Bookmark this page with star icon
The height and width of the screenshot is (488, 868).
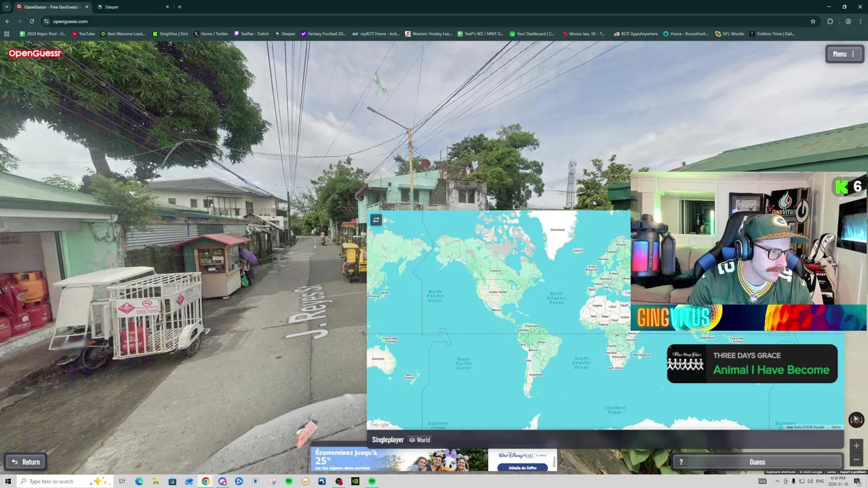813,21
